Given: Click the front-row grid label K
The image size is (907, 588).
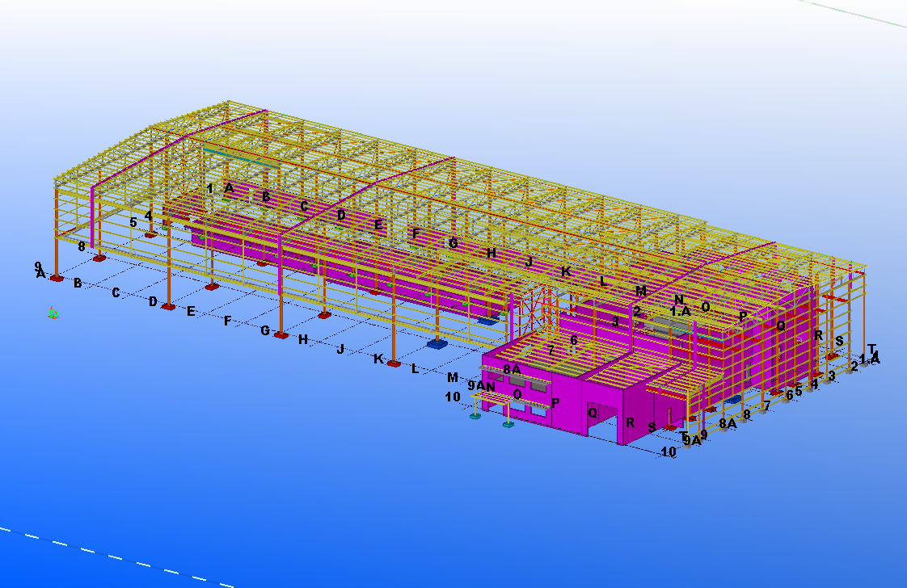Looking at the screenshot, I should 378,359.
